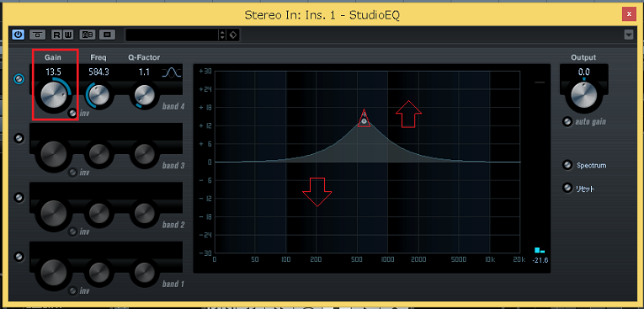
Task: Click the Output knob
Action: (x=583, y=95)
